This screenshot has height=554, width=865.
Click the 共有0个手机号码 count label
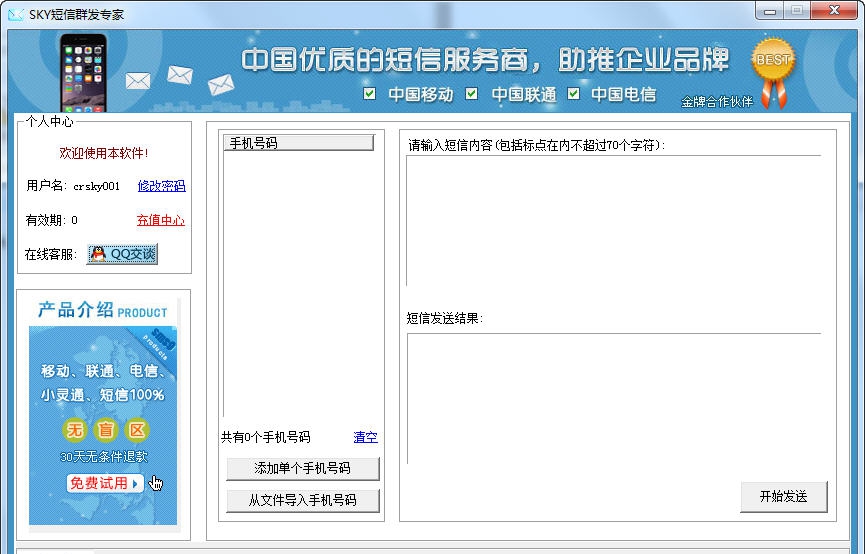[x=265, y=438]
